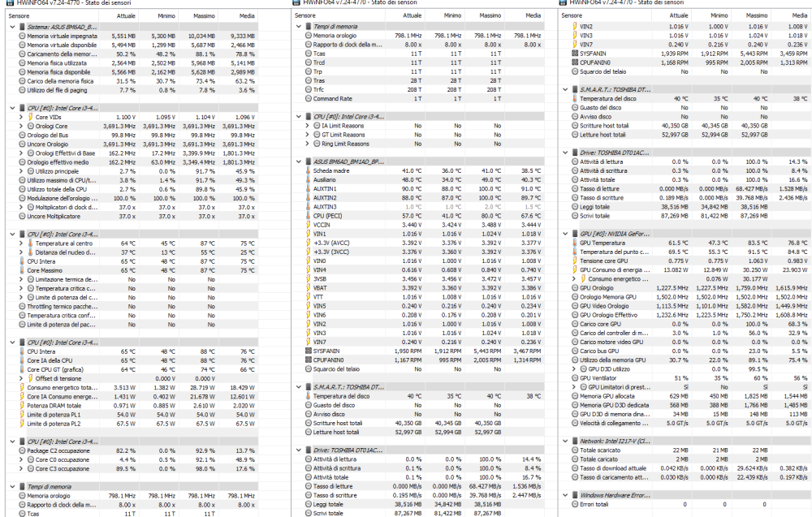Expand the GPU Limitatori di prestazioni row
The width and height of the screenshot is (812, 517).
pos(574,387)
